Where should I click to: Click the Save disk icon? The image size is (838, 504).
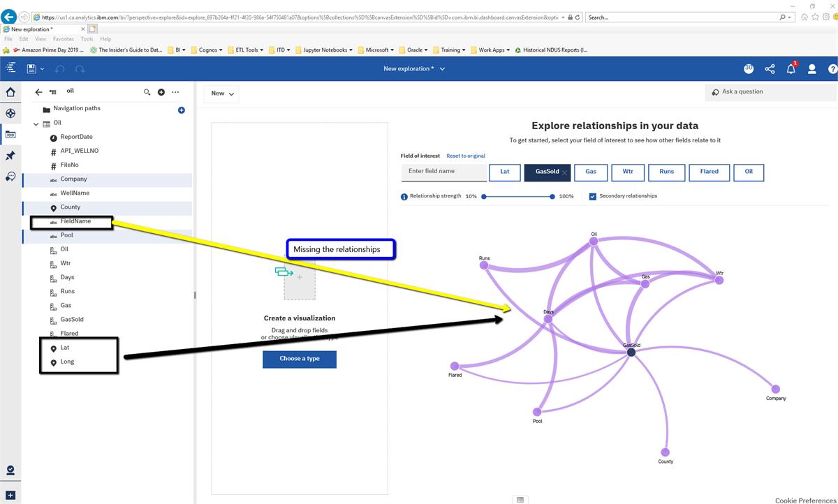coord(31,68)
